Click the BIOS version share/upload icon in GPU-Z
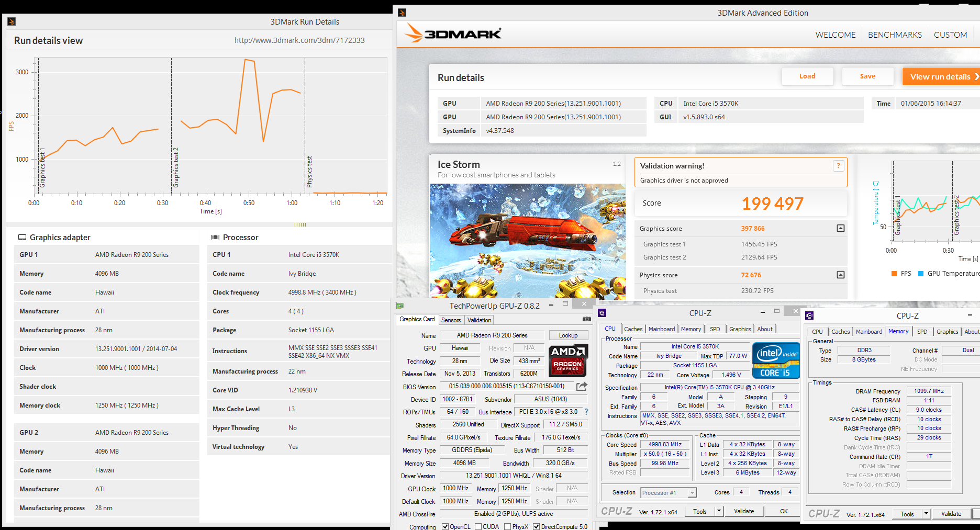Image resolution: width=980 pixels, height=530 pixels. [x=582, y=386]
